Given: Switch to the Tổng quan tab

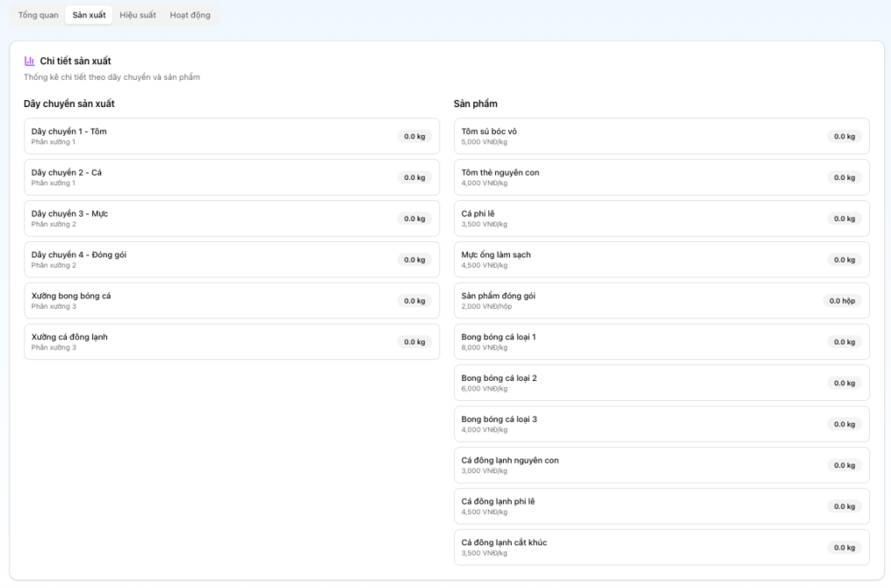Looking at the screenshot, I should pos(38,15).
